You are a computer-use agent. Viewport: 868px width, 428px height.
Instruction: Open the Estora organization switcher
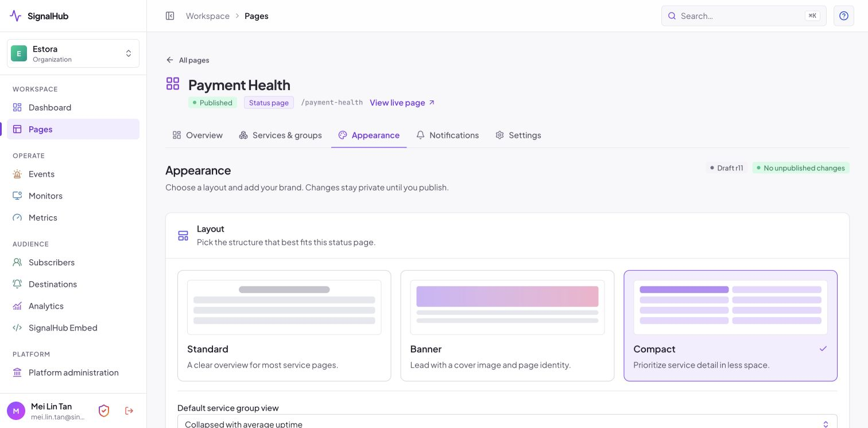[x=73, y=53]
